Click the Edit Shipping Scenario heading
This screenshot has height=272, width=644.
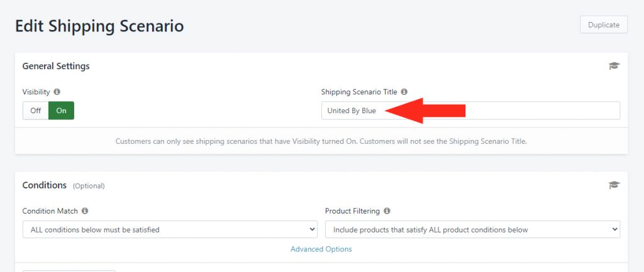(x=99, y=26)
